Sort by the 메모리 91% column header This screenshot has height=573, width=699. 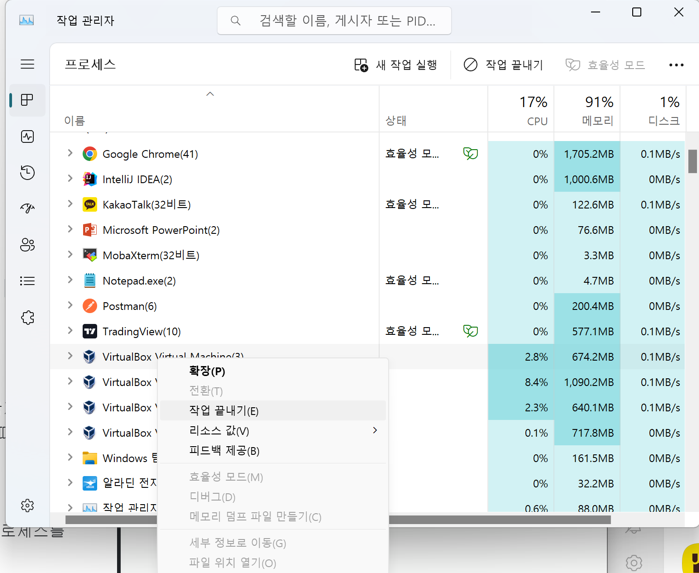click(587, 111)
